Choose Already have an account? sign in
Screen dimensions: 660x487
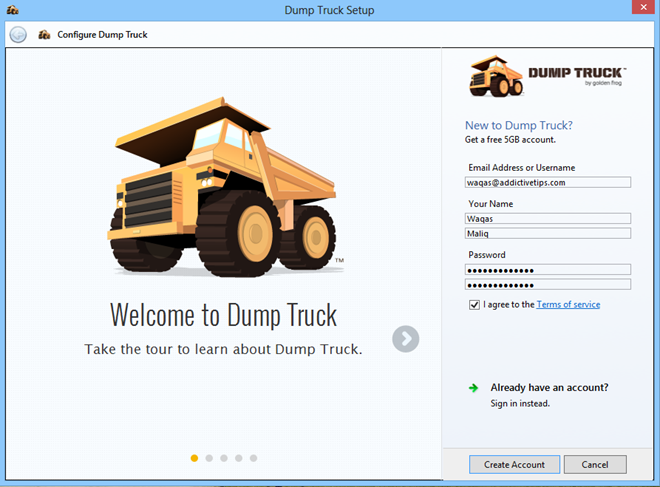[549, 387]
